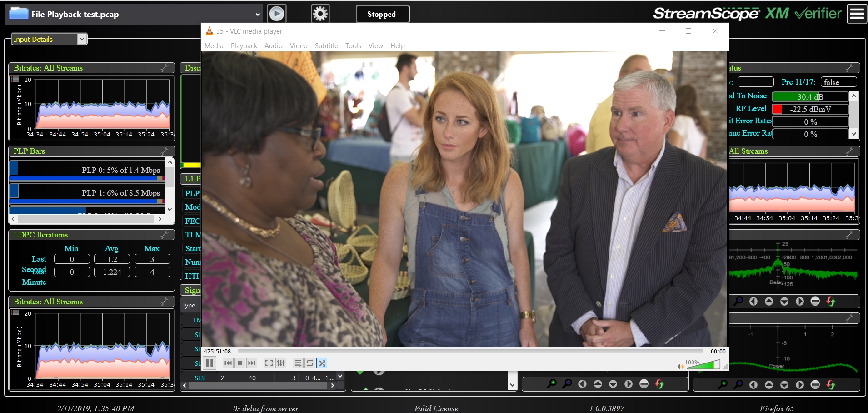The height and width of the screenshot is (413, 868).
Task: Click the VLC seek progress bar
Action: coord(471,351)
